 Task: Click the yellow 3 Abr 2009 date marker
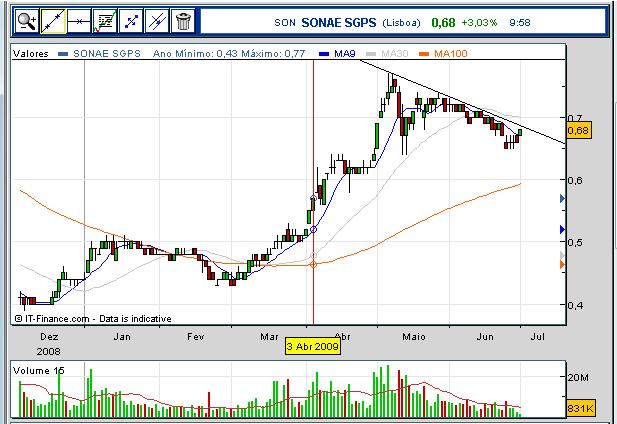pos(313,347)
